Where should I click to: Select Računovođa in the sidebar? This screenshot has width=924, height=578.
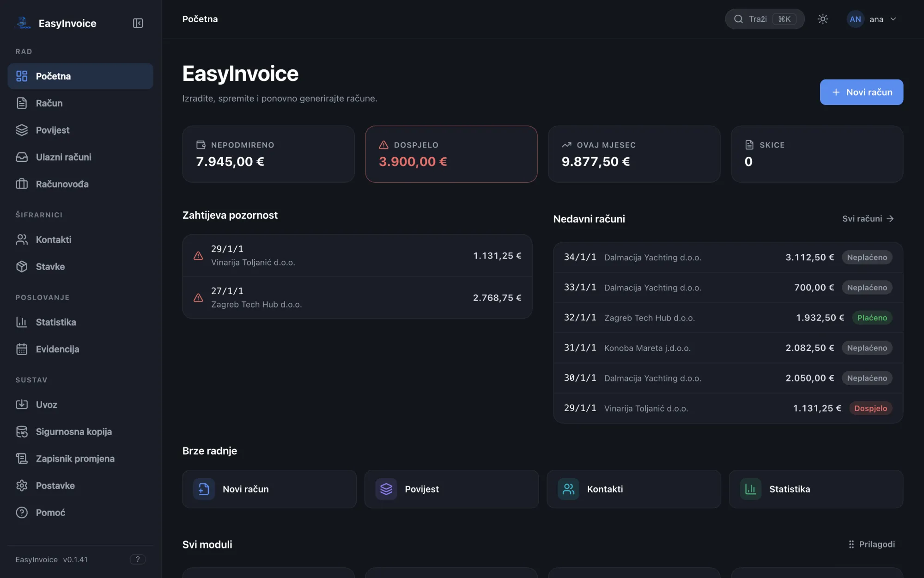coord(80,184)
